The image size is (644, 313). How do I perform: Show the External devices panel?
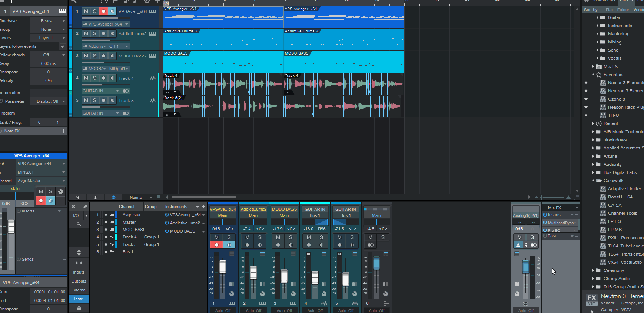coord(79,290)
